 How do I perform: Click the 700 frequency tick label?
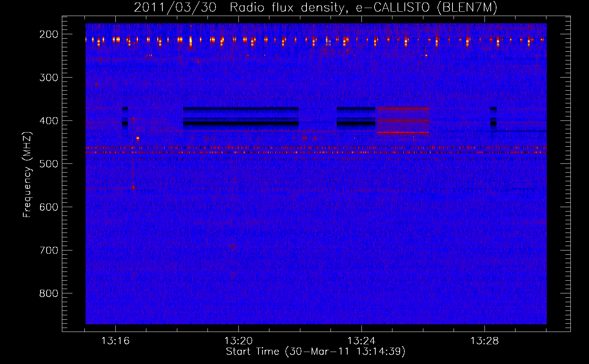49,250
